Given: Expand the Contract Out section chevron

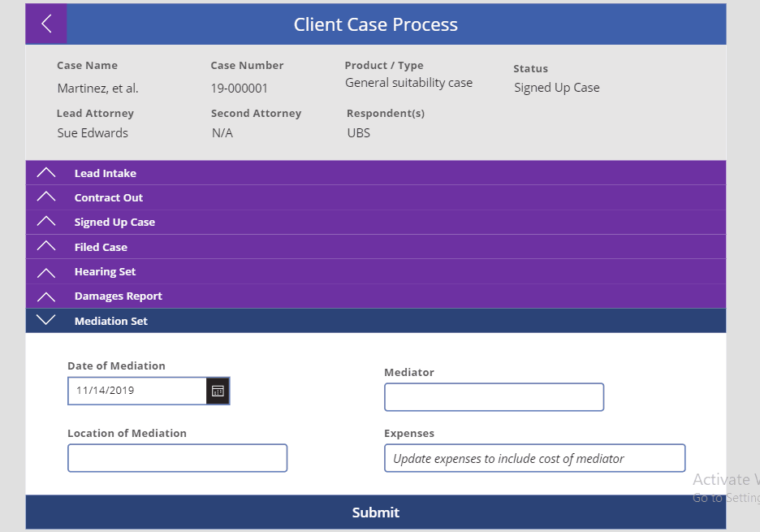Looking at the screenshot, I should pos(46,197).
